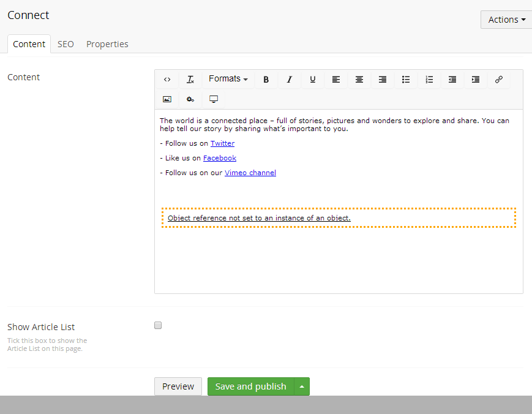Open the insert image media picker

point(167,99)
